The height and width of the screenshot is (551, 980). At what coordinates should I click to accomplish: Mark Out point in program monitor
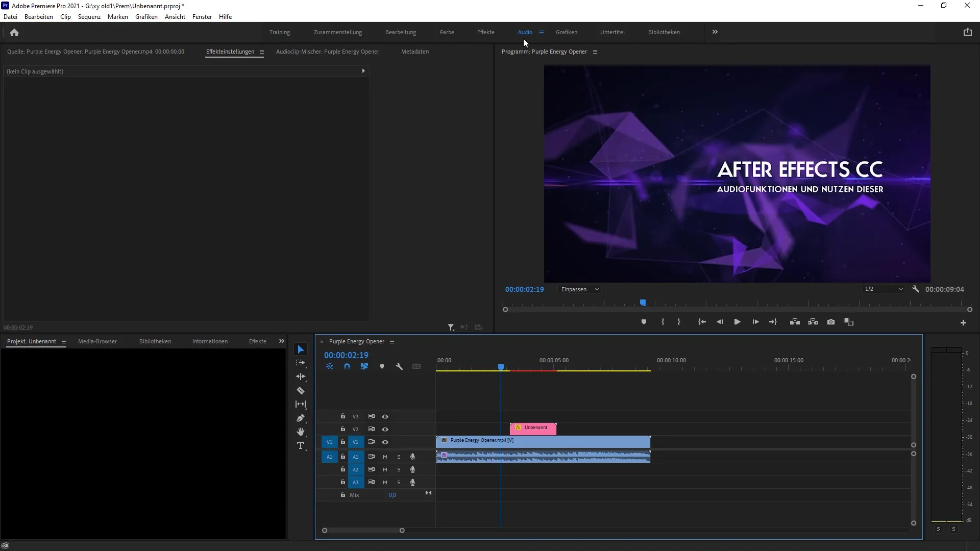[x=679, y=322]
